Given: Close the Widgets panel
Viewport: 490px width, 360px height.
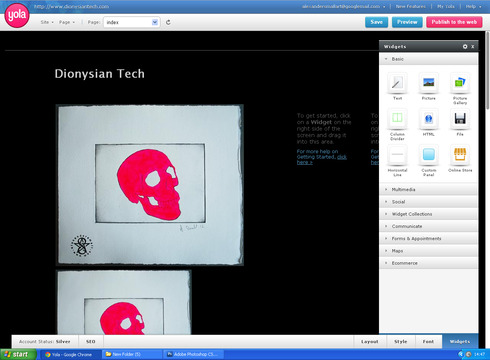Looking at the screenshot, I should click(x=473, y=47).
